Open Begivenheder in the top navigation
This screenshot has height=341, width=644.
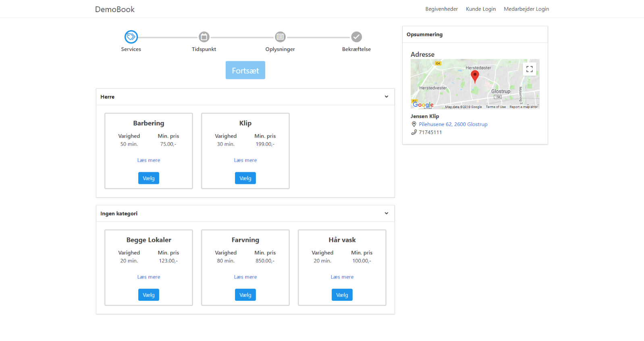click(x=441, y=9)
